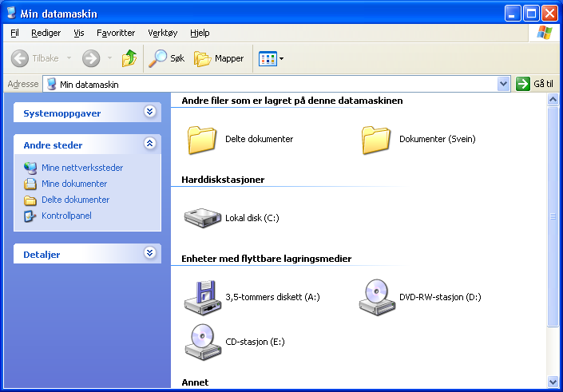Open Kontrollpanel link
The height and width of the screenshot is (392, 563).
click(x=66, y=216)
